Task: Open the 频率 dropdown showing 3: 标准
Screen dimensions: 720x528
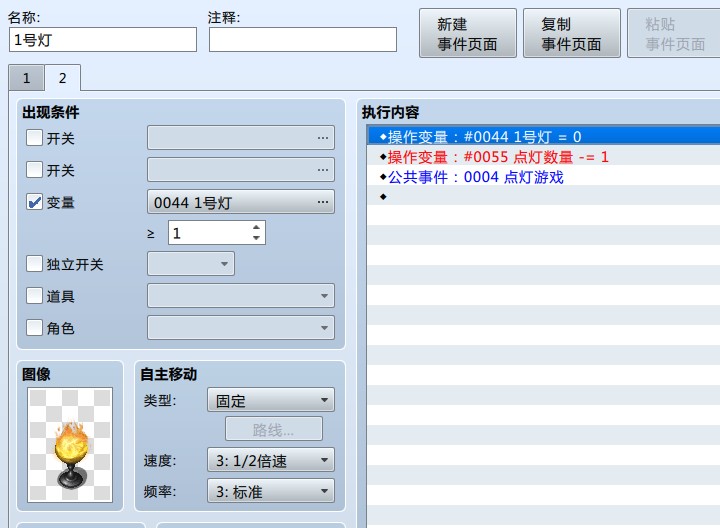Action: click(271, 491)
